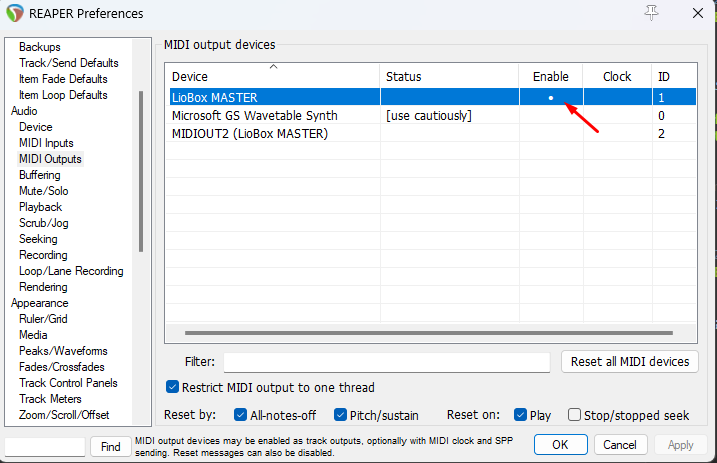The image size is (717, 463).
Task: Toggle the All-notes-off reset checkbox
Action: click(240, 415)
